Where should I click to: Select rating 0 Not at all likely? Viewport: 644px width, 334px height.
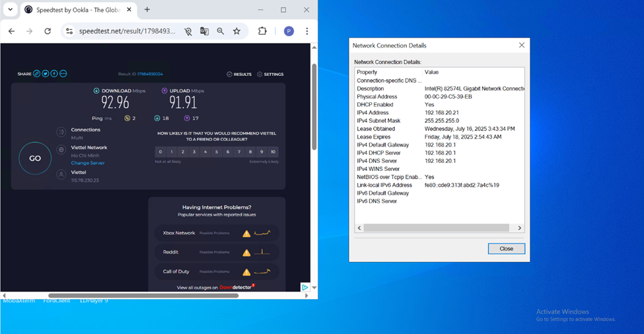pyautogui.click(x=161, y=152)
